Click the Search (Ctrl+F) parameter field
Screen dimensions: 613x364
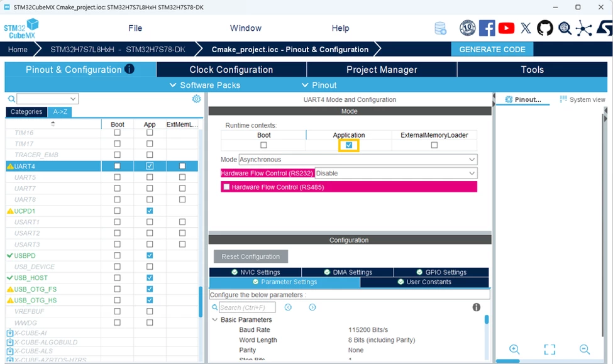247,307
